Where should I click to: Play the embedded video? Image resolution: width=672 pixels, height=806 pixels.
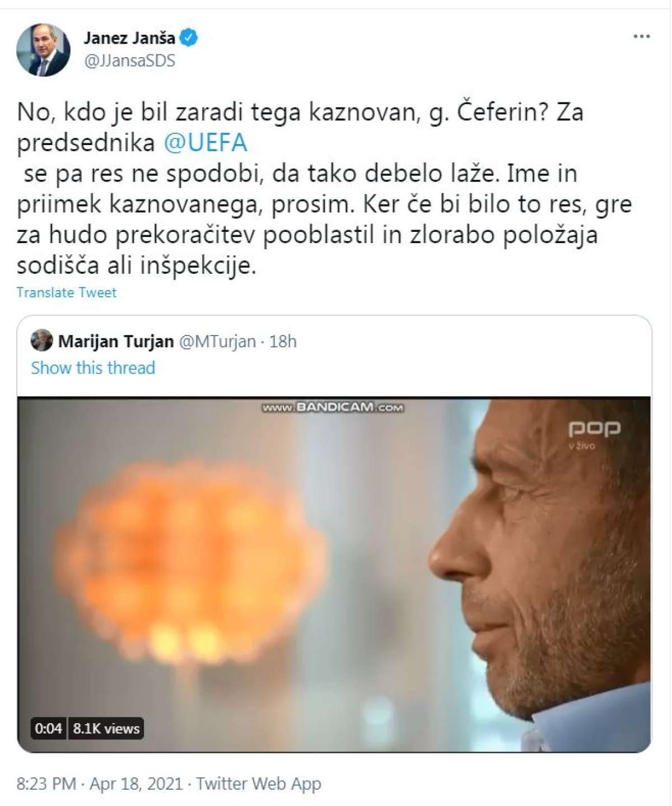click(x=334, y=574)
